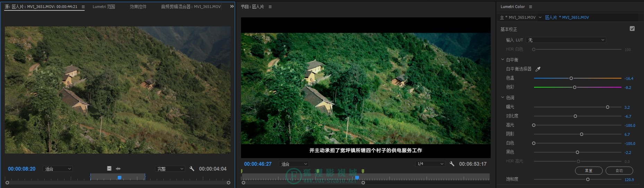Click the 色温 temperature slider handle
Viewport: 644px width, 188px height.
[571, 78]
